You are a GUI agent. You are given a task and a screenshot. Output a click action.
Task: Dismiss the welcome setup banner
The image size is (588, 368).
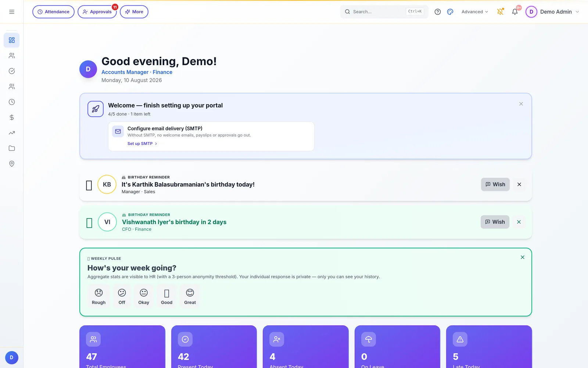[521, 104]
